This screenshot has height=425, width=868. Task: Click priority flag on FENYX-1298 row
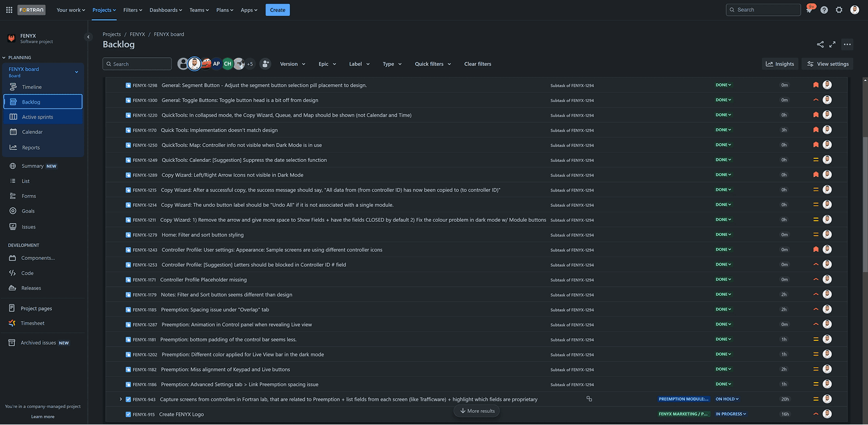click(816, 85)
